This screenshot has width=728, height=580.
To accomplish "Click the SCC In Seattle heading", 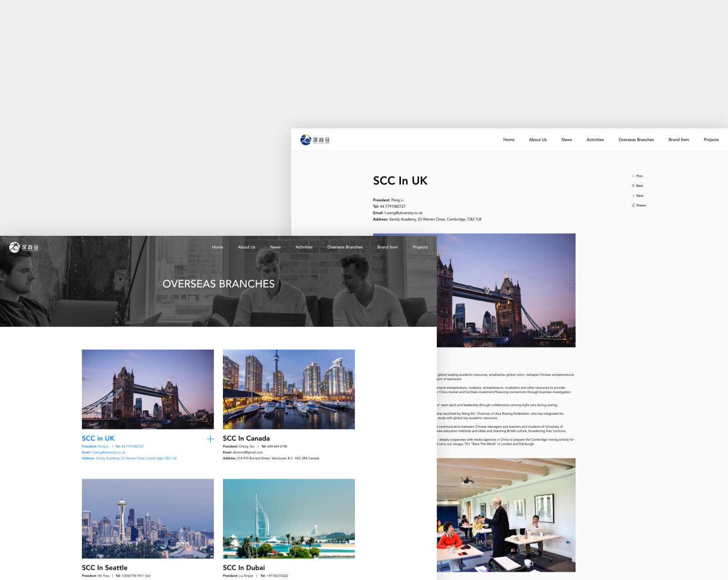I will click(x=104, y=568).
